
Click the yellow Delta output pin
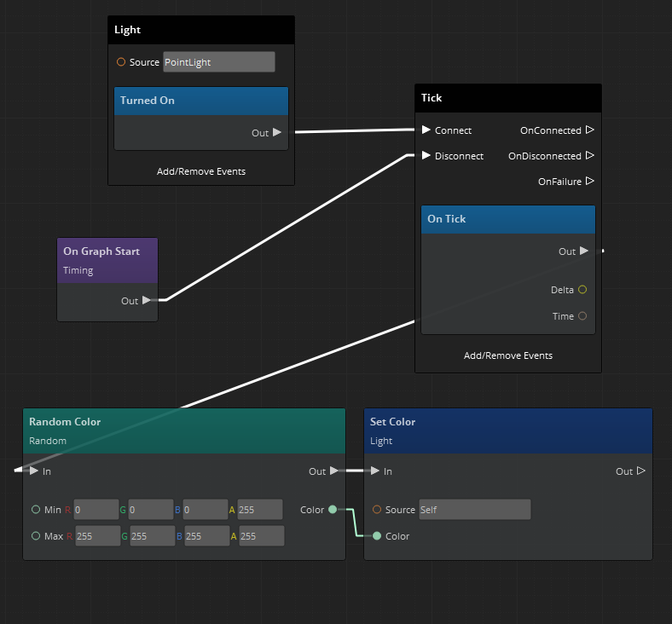(582, 290)
